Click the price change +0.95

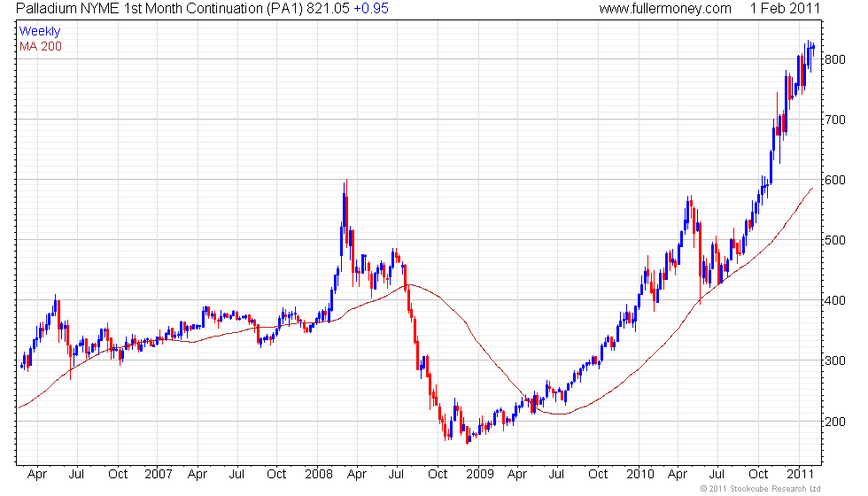tap(371, 9)
